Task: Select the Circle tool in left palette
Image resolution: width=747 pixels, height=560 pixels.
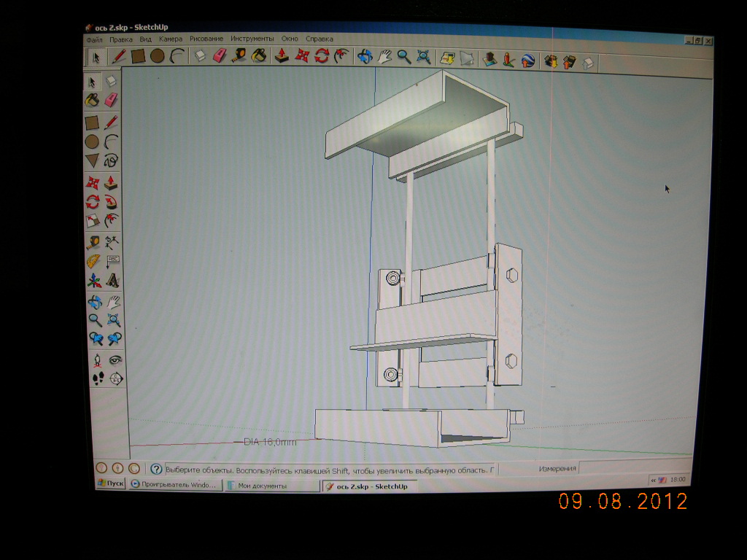Action: pos(92,141)
